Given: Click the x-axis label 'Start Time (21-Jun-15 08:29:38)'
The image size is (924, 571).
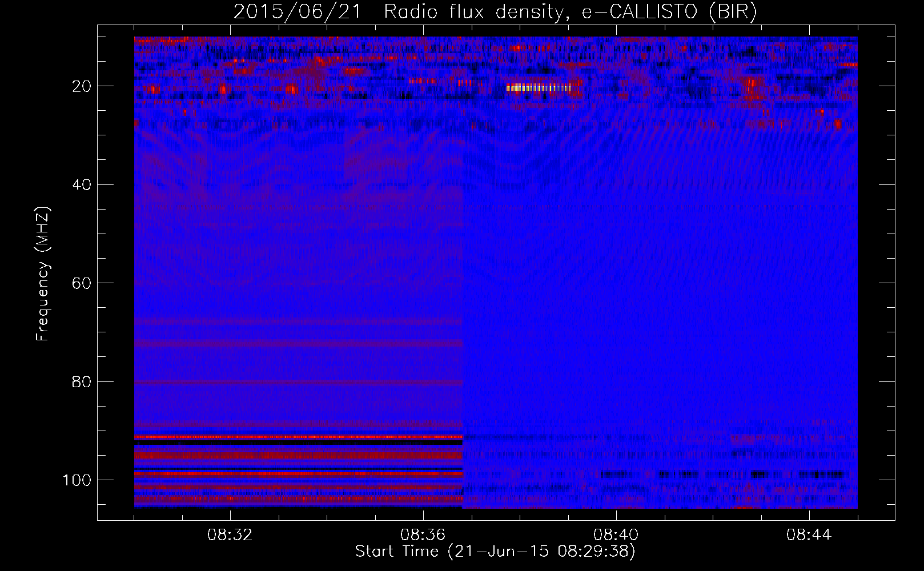Looking at the screenshot, I should [495, 552].
